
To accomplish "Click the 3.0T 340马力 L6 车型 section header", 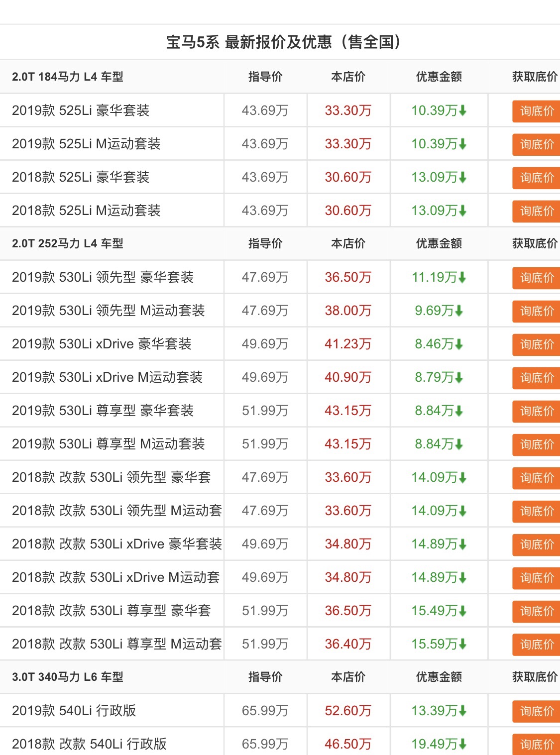I will 68,677.
